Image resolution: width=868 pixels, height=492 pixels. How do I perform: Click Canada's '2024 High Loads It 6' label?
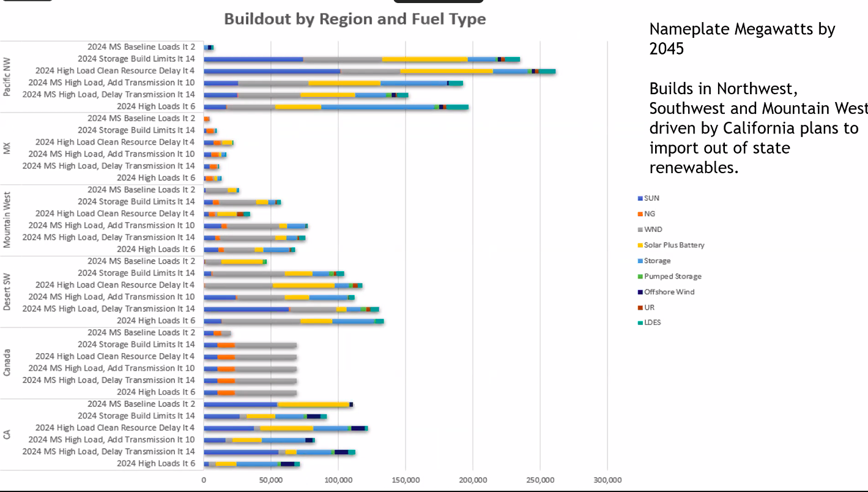coord(156,392)
